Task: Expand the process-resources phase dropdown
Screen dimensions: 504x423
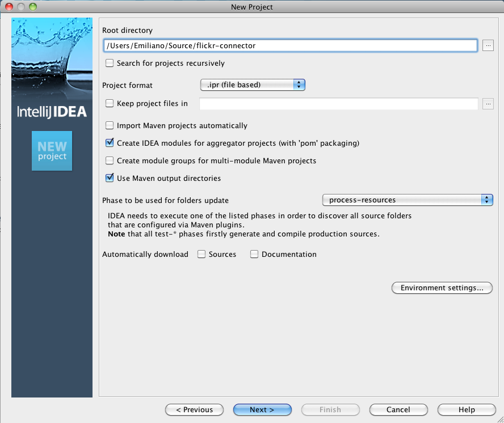Action: [x=407, y=200]
